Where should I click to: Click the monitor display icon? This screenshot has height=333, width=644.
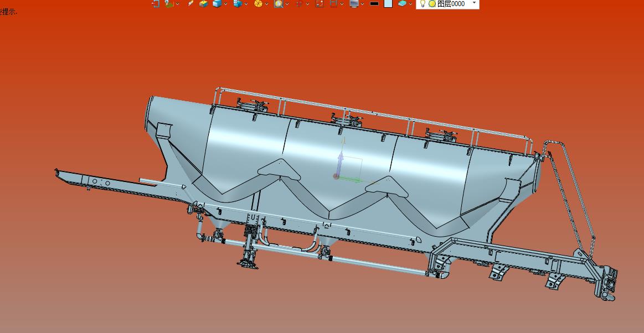(x=354, y=3)
